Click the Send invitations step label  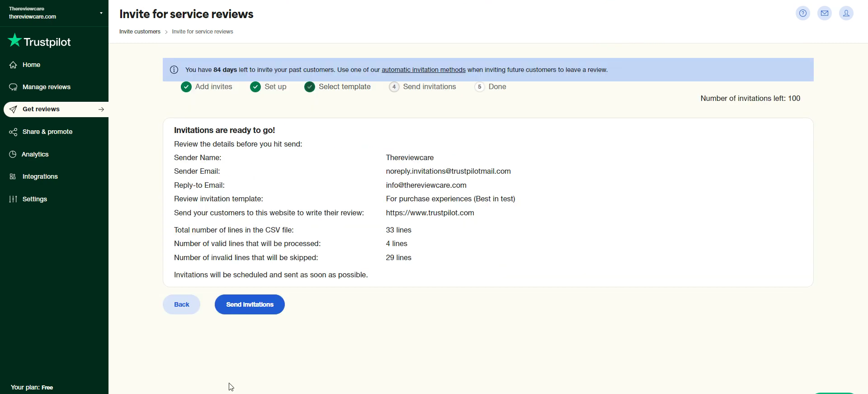coord(429,87)
